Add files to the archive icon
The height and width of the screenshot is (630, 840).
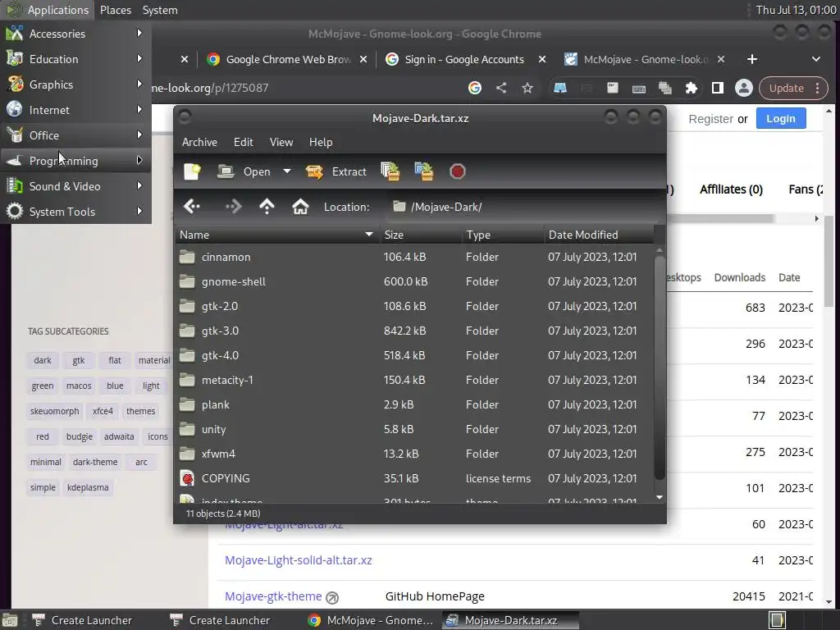tap(390, 171)
